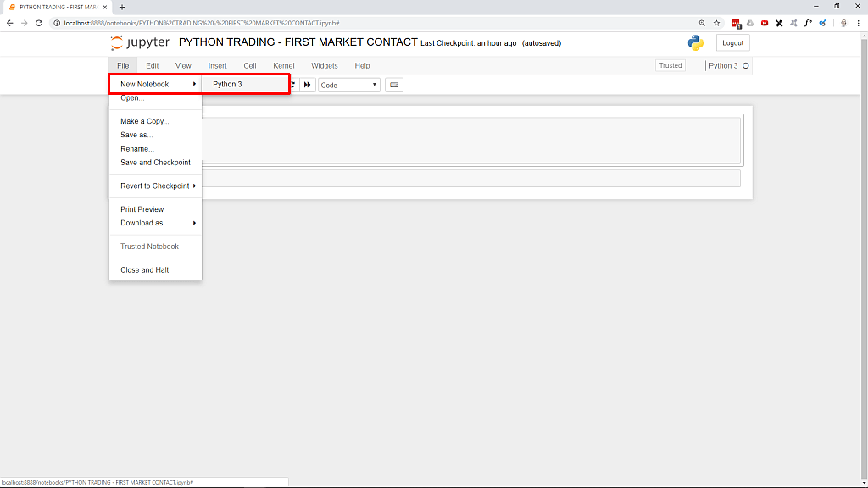Click the Python 3 kernel name

723,66
